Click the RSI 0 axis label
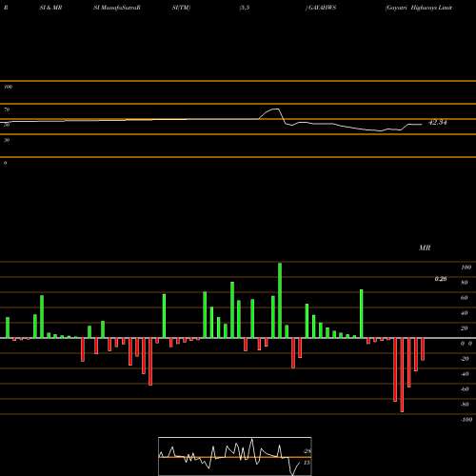The image size is (476, 476). click(5, 163)
